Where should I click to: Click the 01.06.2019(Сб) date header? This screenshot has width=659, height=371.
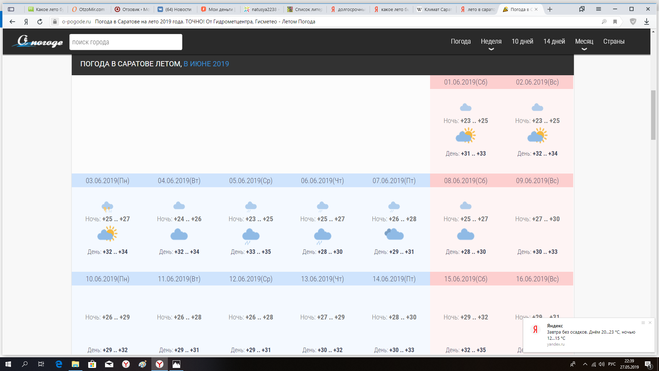click(x=466, y=82)
